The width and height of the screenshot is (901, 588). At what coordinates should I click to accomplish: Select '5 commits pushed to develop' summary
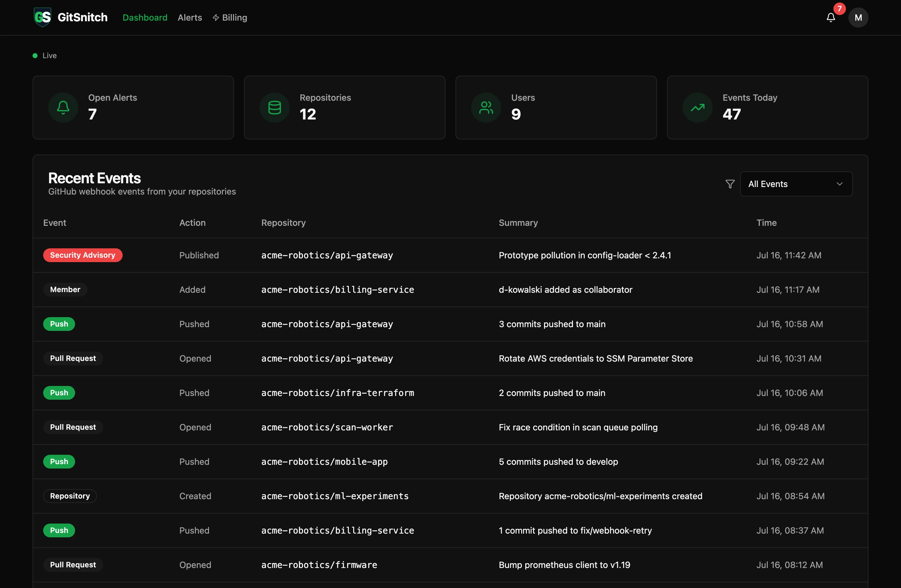[558, 462]
